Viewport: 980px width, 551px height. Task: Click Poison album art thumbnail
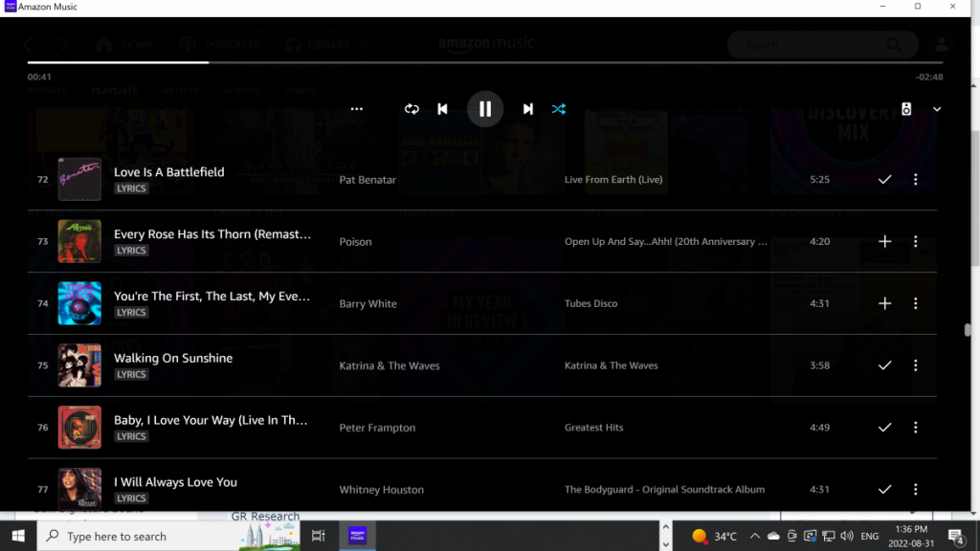click(x=79, y=241)
